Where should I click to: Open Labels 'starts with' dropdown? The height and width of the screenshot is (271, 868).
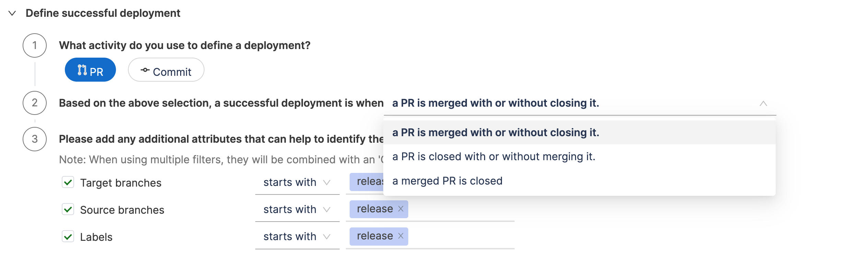(297, 237)
